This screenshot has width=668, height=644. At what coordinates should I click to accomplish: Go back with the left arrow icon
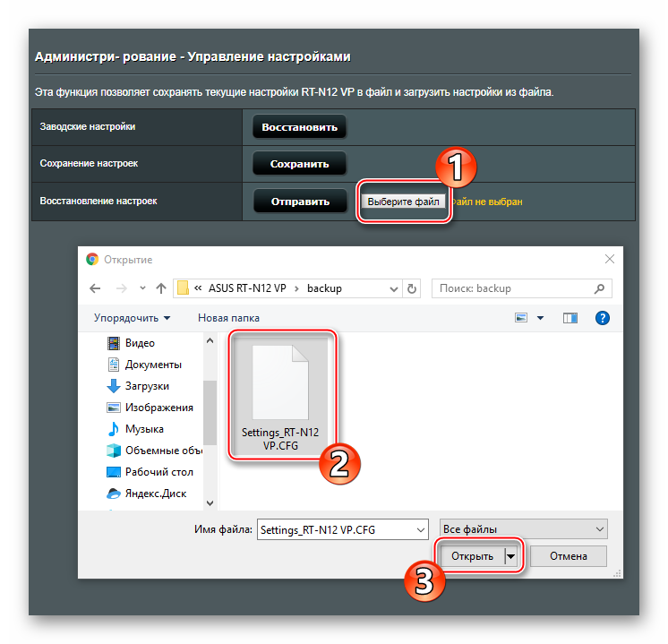click(x=95, y=288)
